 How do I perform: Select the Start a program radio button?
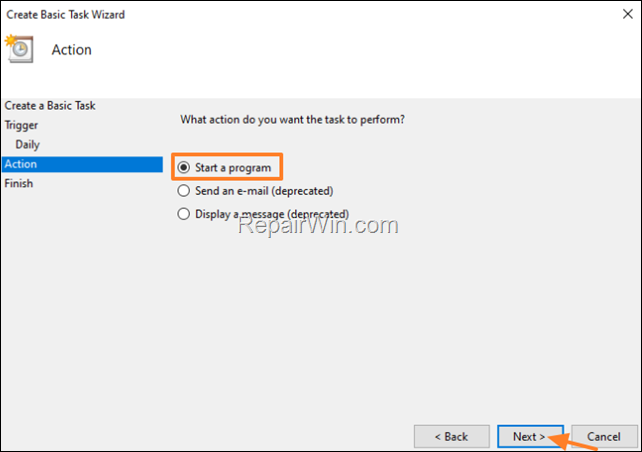pos(183,167)
